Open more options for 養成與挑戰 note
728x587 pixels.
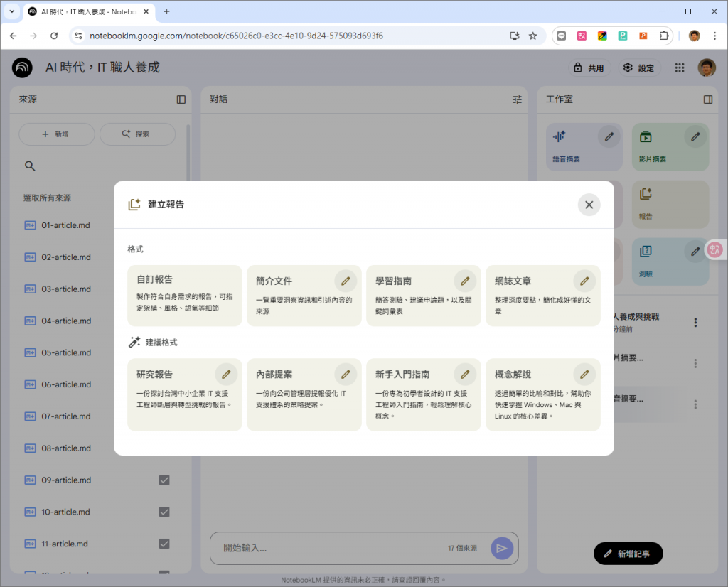695,323
